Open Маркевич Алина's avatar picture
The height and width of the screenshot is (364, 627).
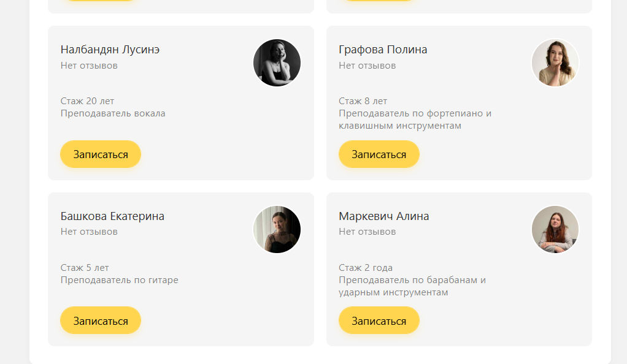pos(555,229)
